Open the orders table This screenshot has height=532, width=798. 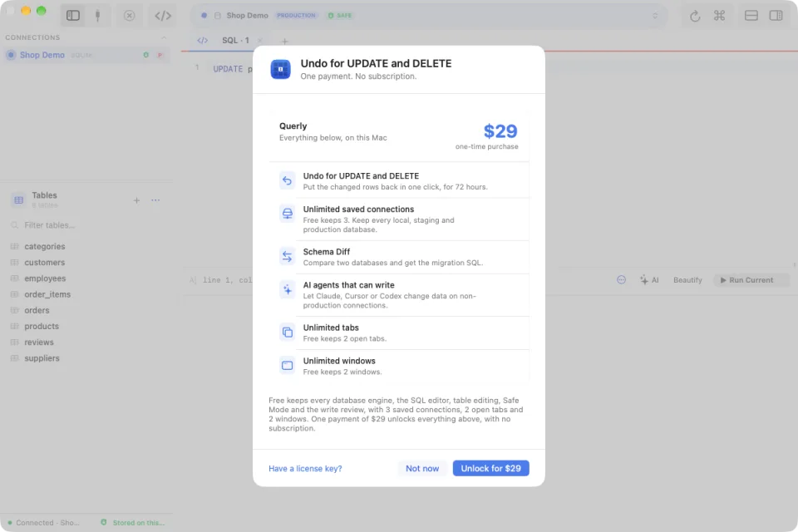pyautogui.click(x=37, y=310)
